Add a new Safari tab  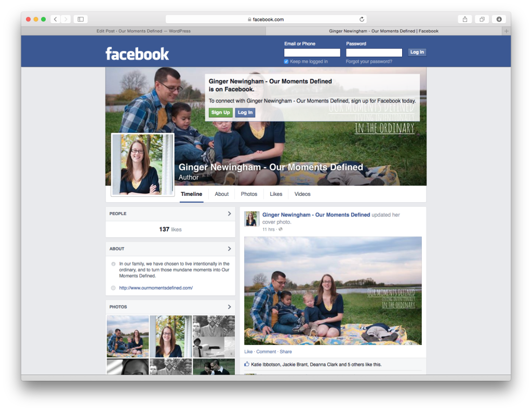click(x=506, y=31)
